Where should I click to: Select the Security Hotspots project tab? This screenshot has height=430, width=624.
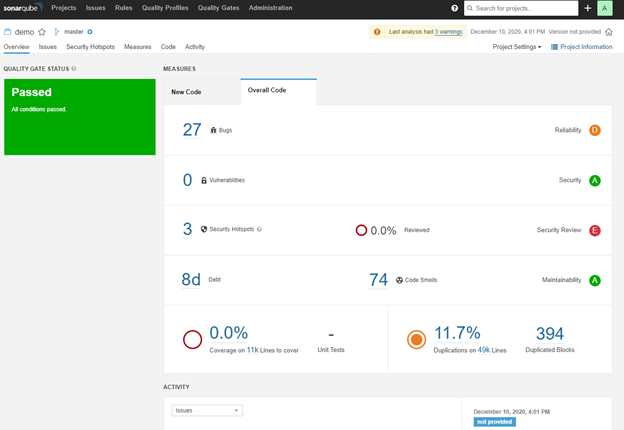(90, 47)
